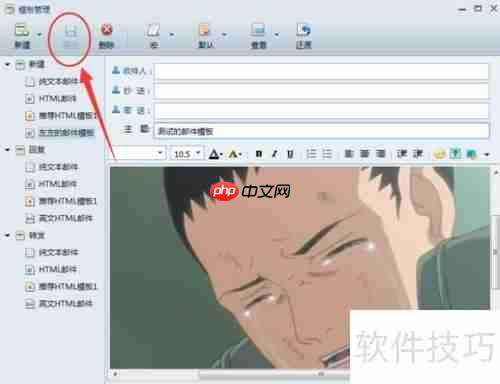Select 纯文本邮件 under the 转发 group
This screenshot has width=500, height=384.
pyautogui.click(x=58, y=252)
